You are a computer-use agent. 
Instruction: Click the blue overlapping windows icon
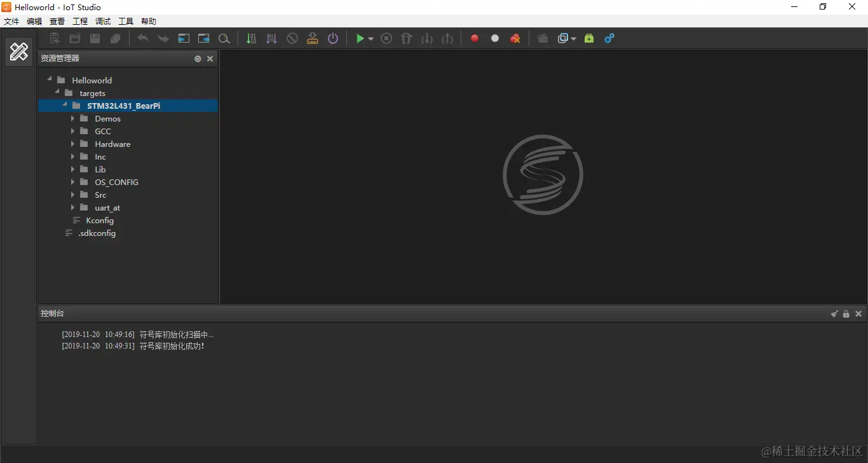pyautogui.click(x=562, y=38)
